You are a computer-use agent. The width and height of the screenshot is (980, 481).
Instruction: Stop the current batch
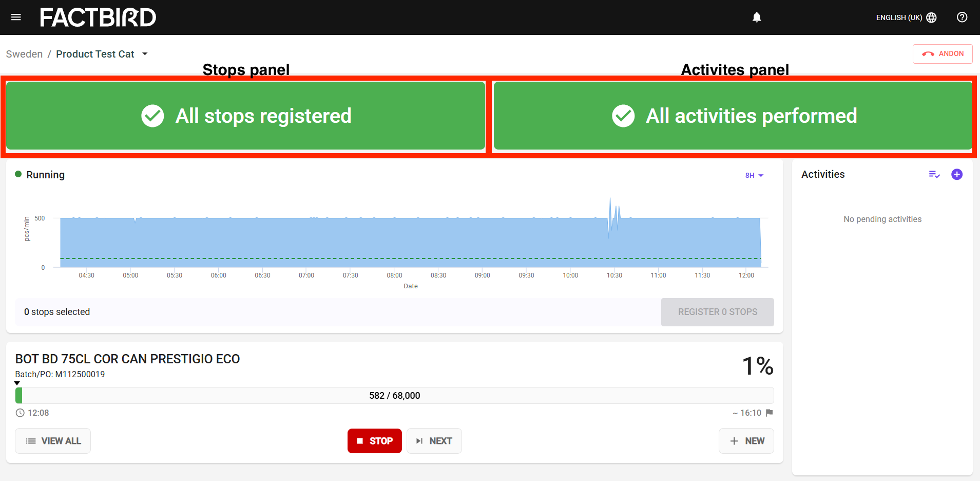coord(375,441)
